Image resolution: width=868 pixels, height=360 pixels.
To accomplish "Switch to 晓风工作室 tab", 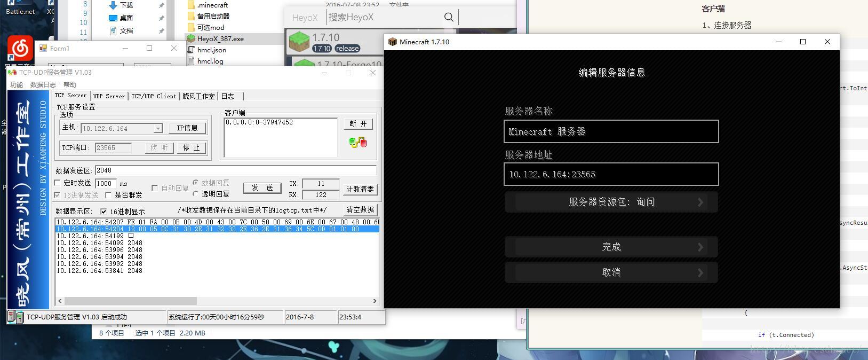I will [x=198, y=96].
